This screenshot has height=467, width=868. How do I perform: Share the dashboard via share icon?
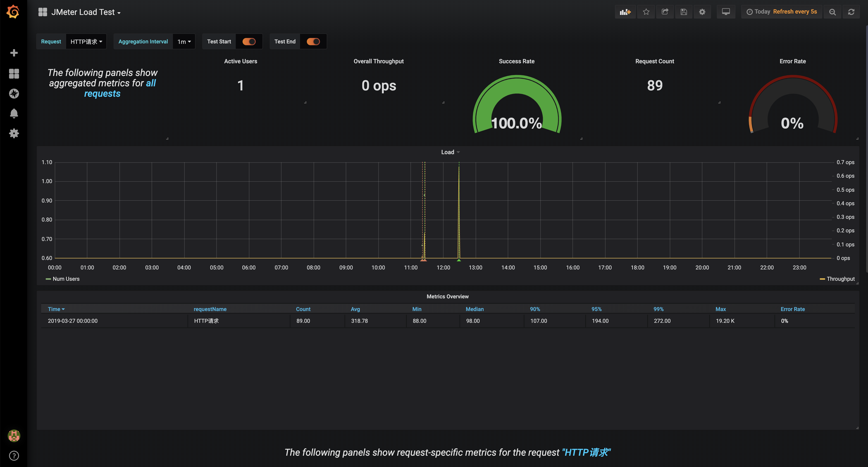[x=665, y=12]
